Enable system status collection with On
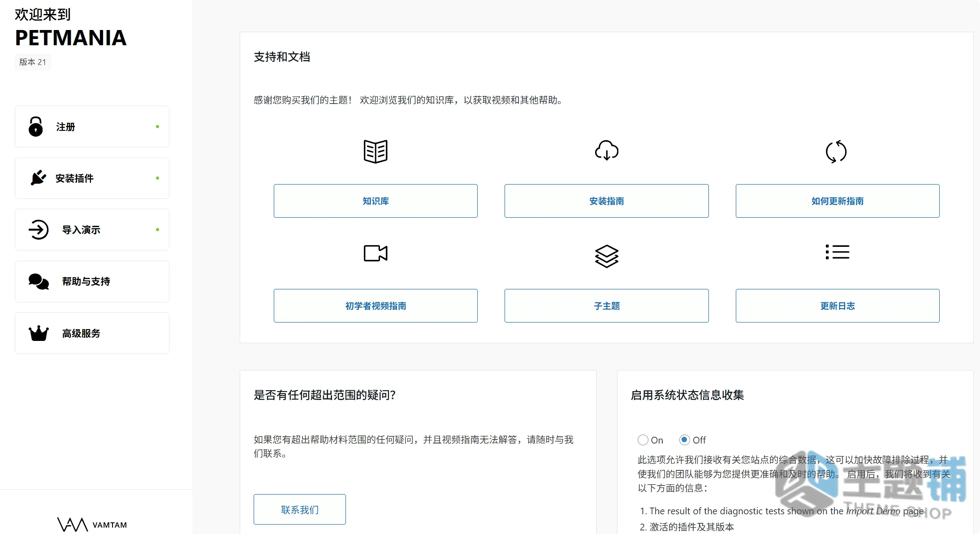 tap(643, 440)
